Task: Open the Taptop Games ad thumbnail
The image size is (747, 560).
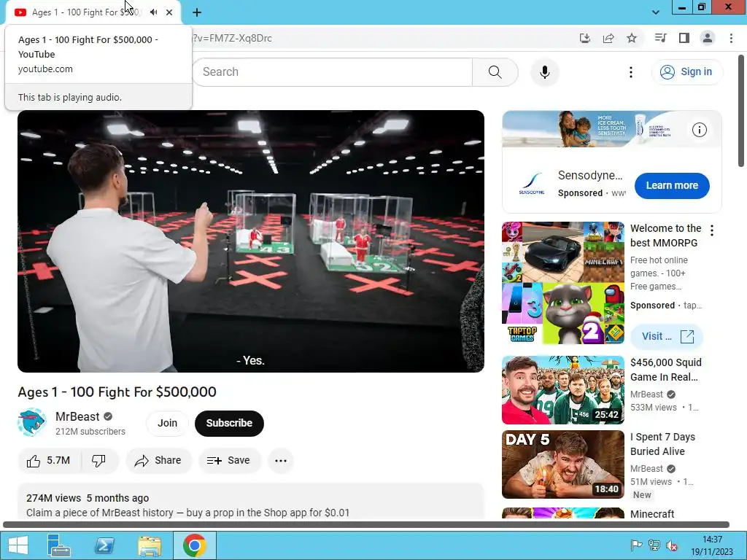Action: click(x=562, y=283)
